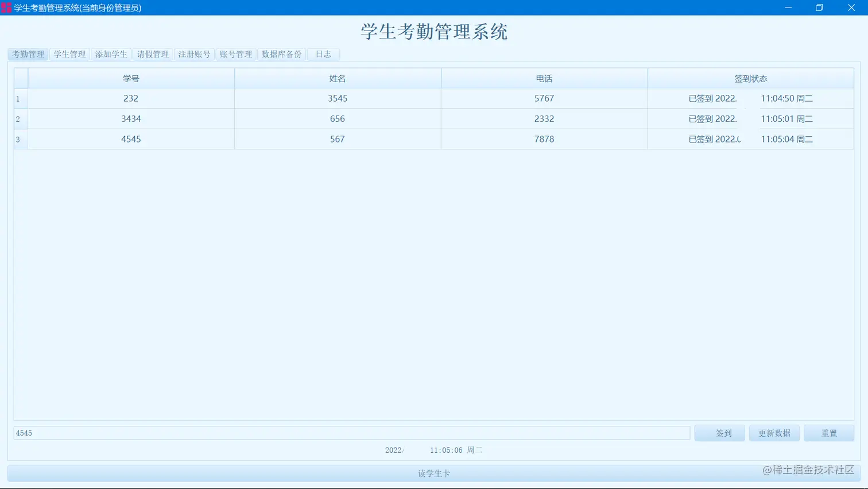Viewport: 868px width, 489px height.
Task: Click the 读学生卡 button
Action: [434, 473]
